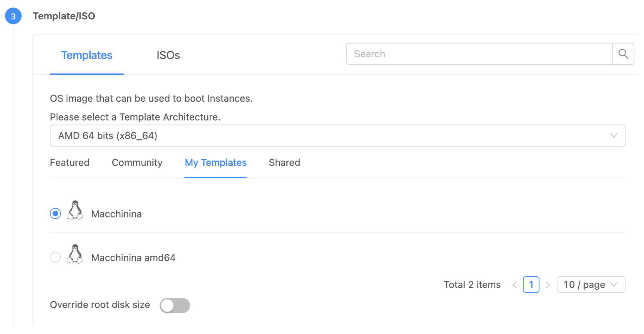Click the Macchinina amd64 template name
The width and height of the screenshot is (644, 334).
point(133,258)
